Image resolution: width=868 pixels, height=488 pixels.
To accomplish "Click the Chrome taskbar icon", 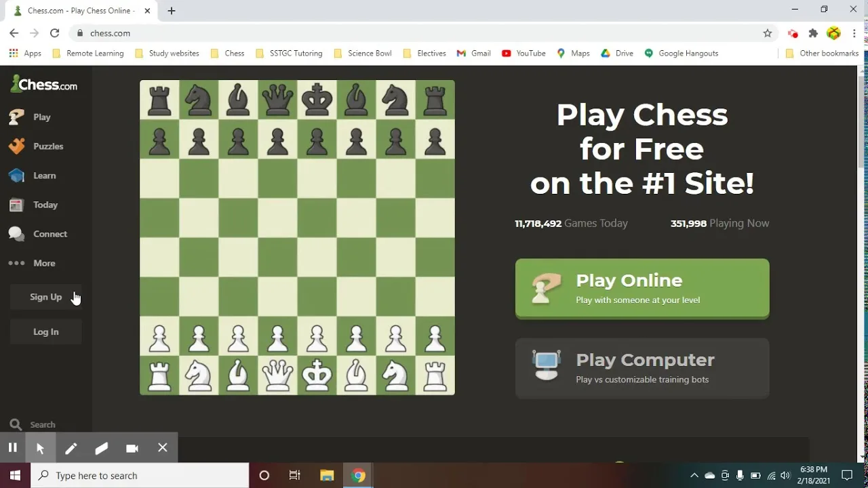I will [x=358, y=475].
